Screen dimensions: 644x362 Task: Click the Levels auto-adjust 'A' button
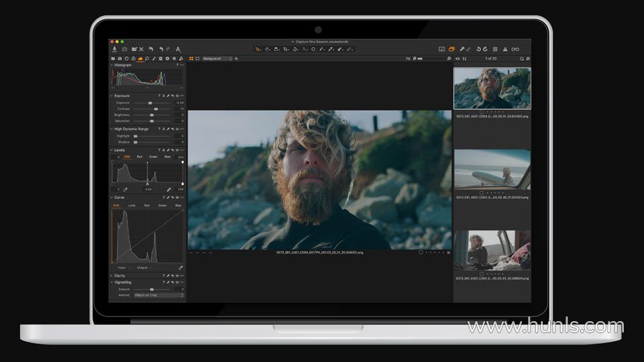pyautogui.click(x=164, y=150)
